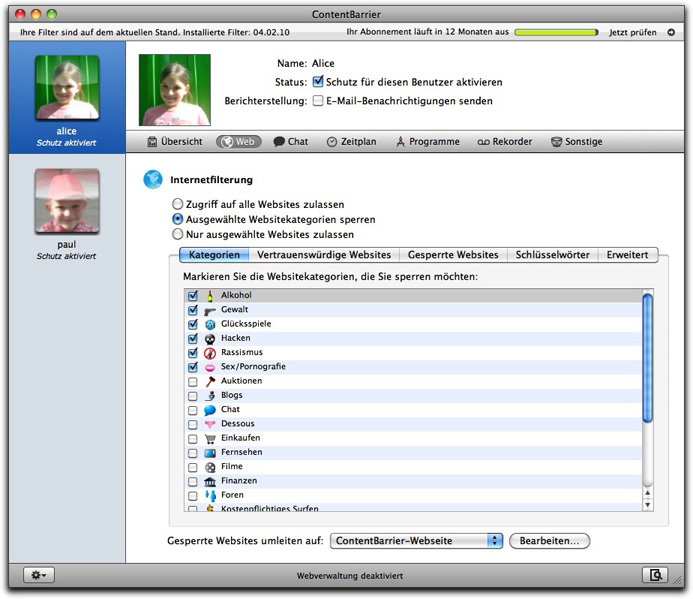This screenshot has height=599, width=693.
Task: Click the Alkohol bottle icon
Action: [210, 296]
